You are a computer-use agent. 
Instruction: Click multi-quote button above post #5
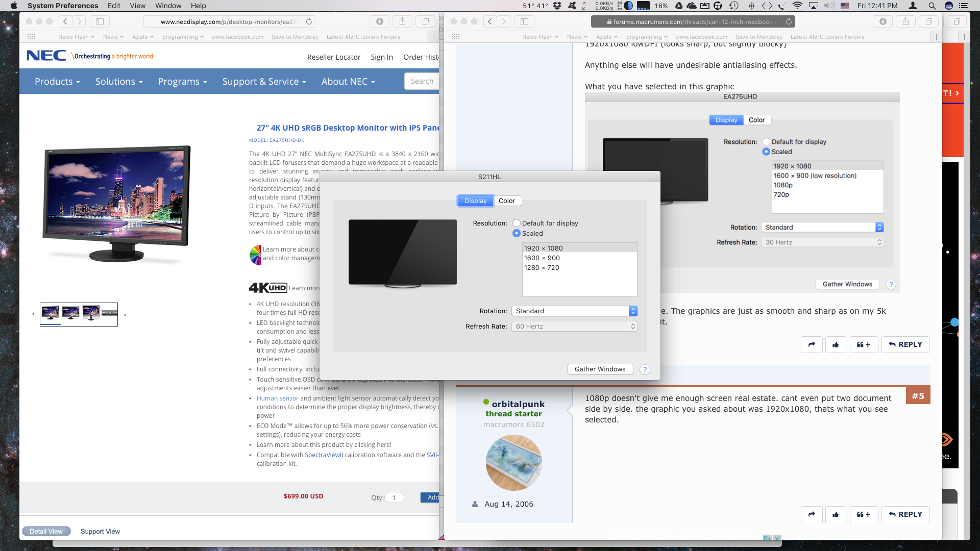pos(864,344)
